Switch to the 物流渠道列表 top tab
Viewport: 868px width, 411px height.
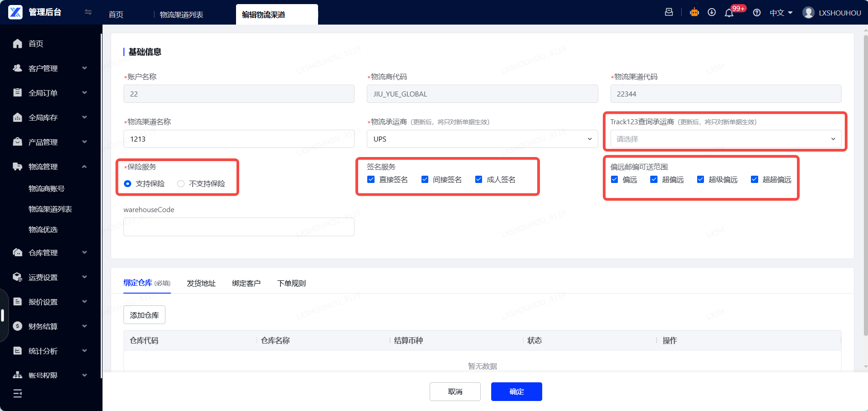pyautogui.click(x=181, y=15)
